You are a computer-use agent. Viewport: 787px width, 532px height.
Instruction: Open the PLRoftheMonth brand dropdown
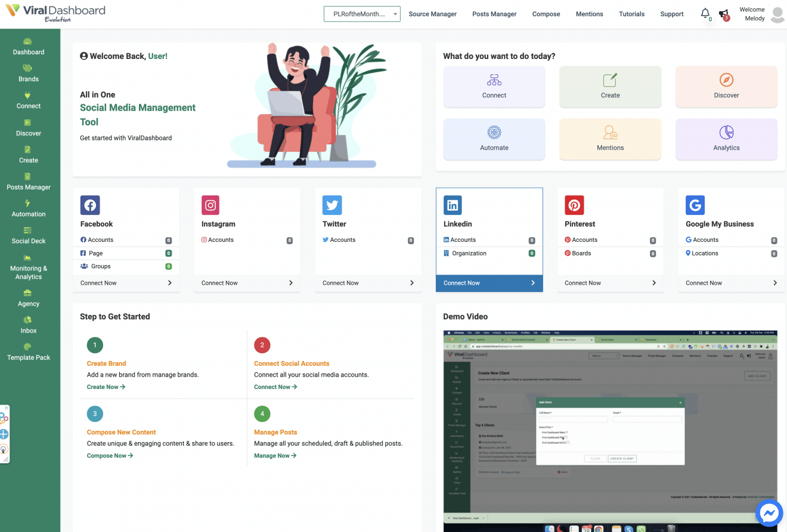[362, 14]
